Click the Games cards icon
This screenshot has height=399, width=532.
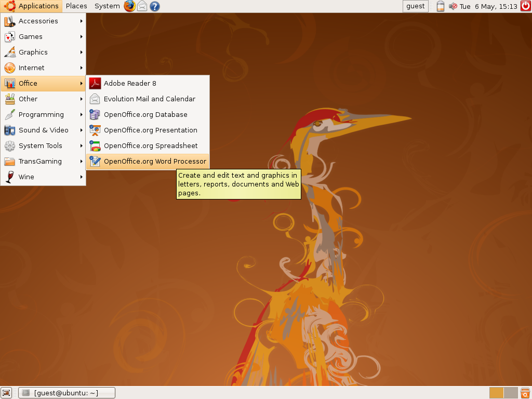tap(10, 37)
